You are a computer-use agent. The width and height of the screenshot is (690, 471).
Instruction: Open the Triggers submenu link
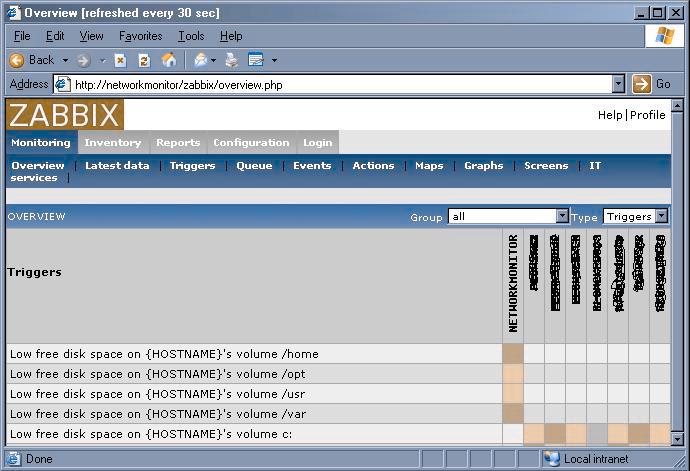coord(192,166)
